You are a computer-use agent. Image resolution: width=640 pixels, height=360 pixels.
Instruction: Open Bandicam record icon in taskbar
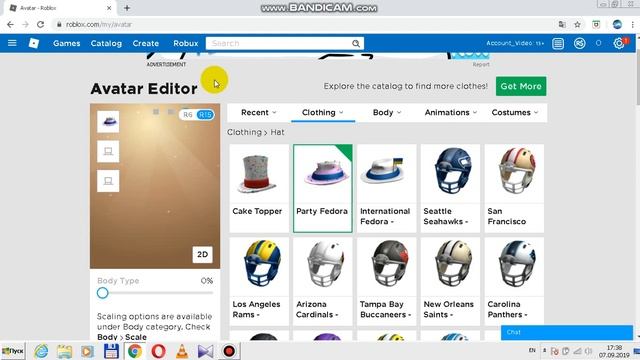tap(229, 351)
